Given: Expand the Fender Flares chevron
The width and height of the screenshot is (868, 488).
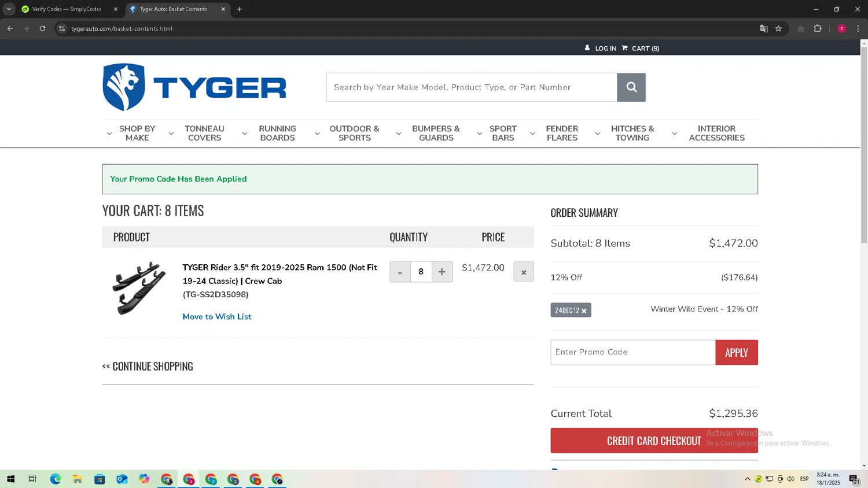Looking at the screenshot, I should (x=532, y=134).
